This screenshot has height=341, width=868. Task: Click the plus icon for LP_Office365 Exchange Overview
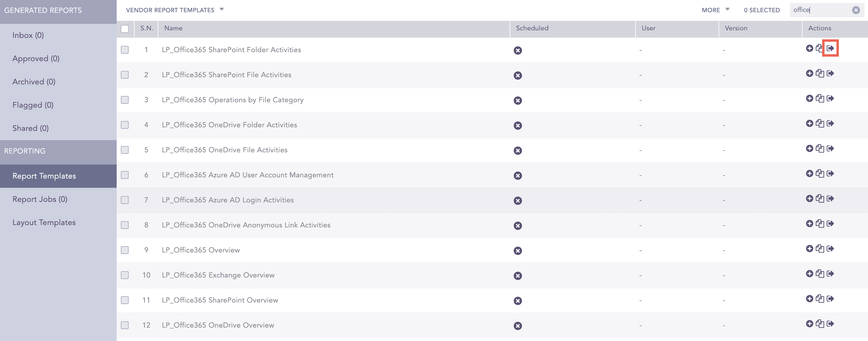pos(810,274)
